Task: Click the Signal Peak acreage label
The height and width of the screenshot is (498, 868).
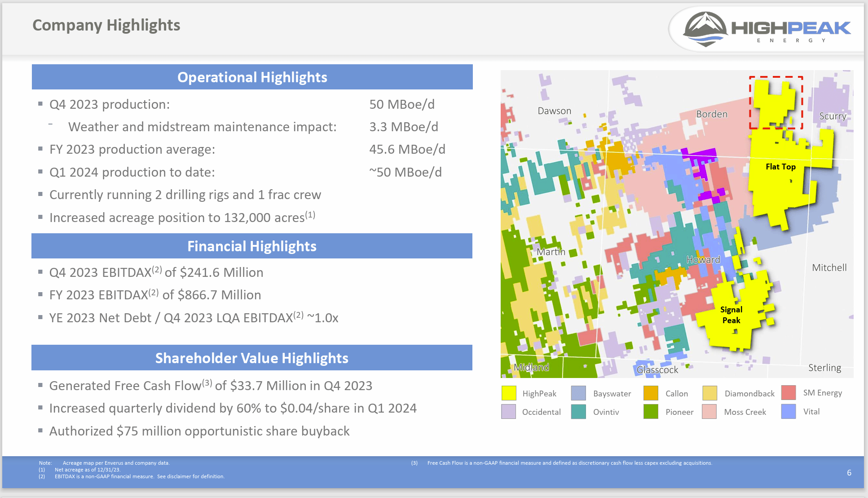Action: [731, 315]
